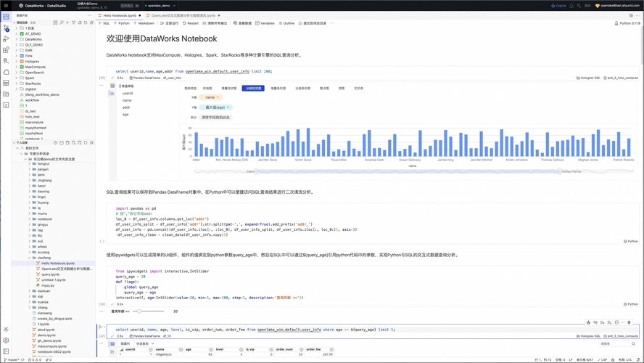Delete the selected notebook cell
The image size is (644, 363).
point(629,323)
